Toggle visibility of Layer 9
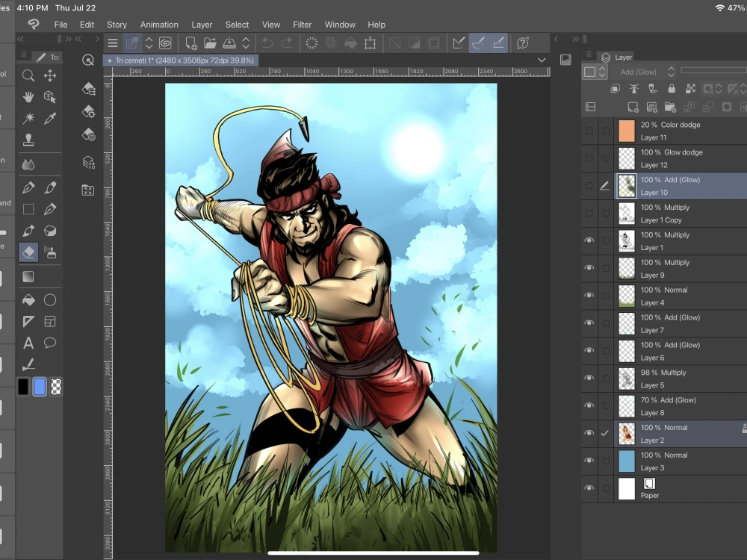Screen dimensions: 747x560 pyautogui.click(x=589, y=268)
